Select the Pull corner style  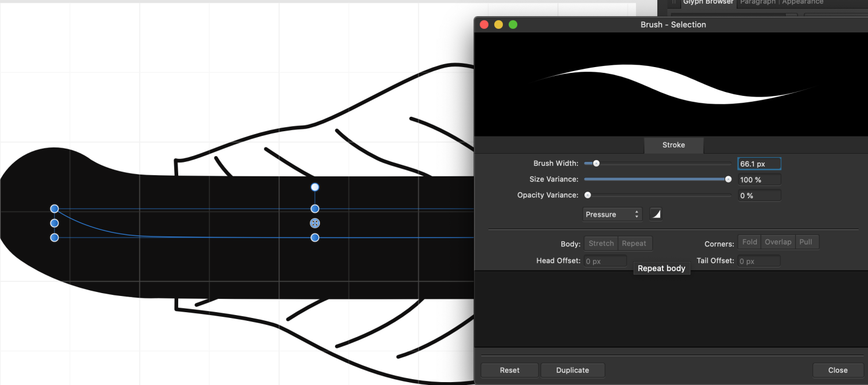coord(807,242)
